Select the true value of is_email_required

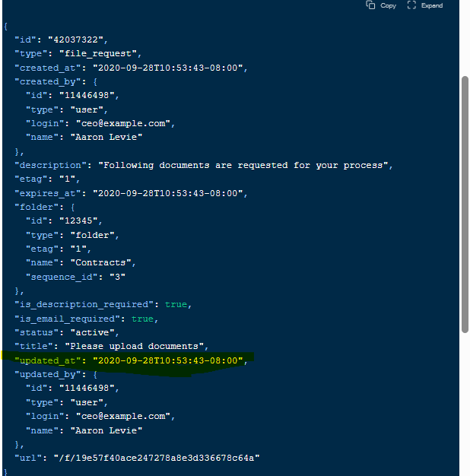(x=142, y=319)
